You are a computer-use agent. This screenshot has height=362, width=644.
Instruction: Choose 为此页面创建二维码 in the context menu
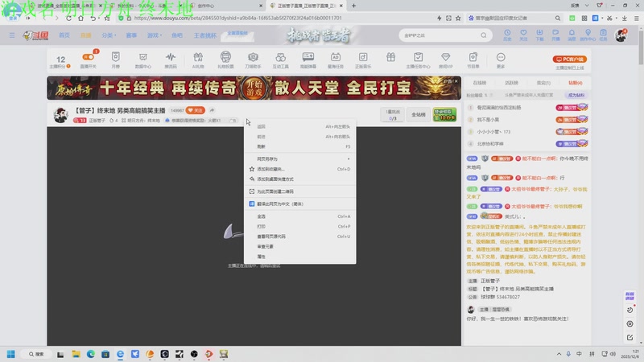[299, 191]
